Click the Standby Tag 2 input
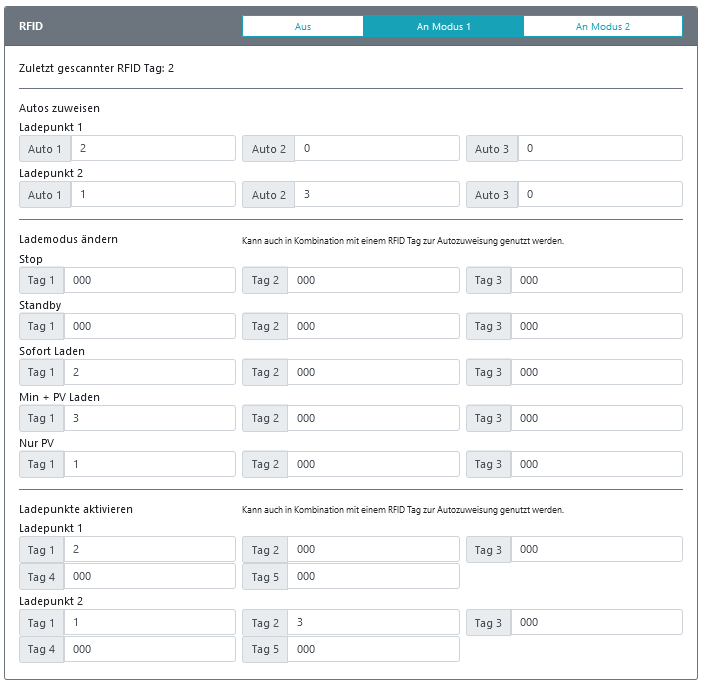Viewport: 703px width, 689px height. pos(373,326)
